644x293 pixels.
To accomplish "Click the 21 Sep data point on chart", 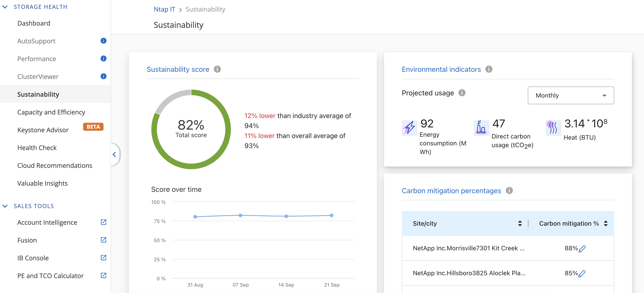I will tap(331, 215).
